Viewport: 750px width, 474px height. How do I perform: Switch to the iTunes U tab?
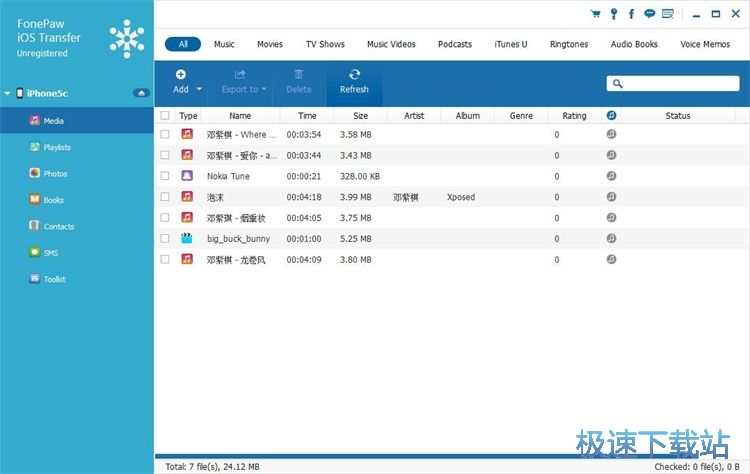pos(511,44)
